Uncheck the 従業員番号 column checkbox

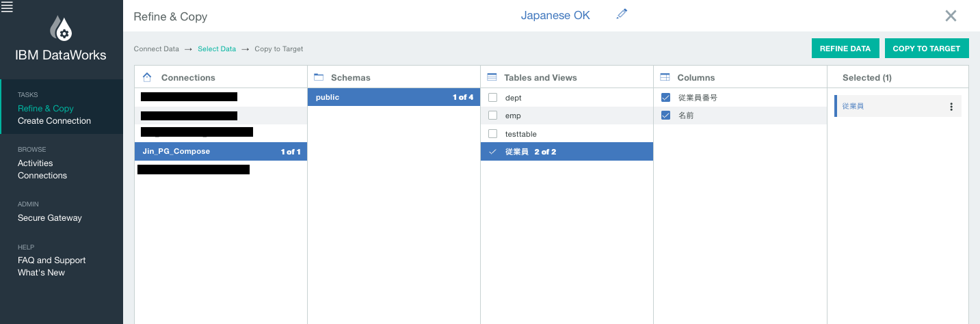[x=665, y=98]
